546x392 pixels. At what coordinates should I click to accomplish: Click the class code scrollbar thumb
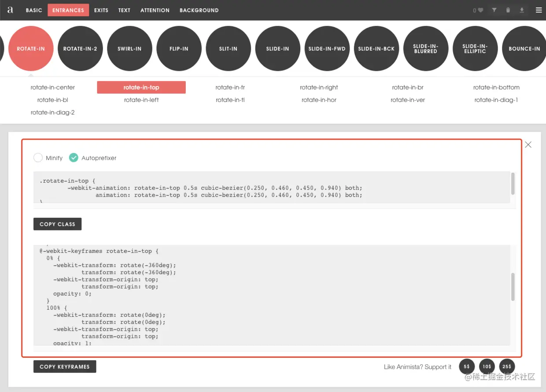pos(513,183)
